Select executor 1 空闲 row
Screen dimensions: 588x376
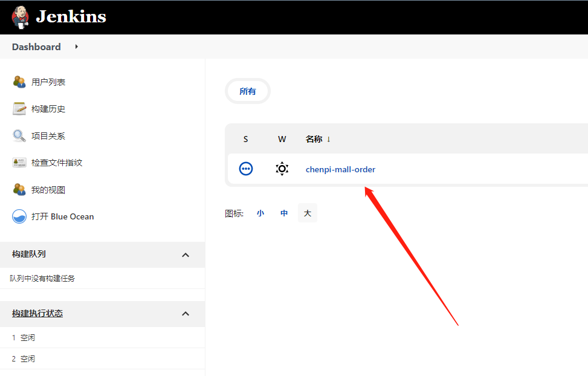(102, 338)
